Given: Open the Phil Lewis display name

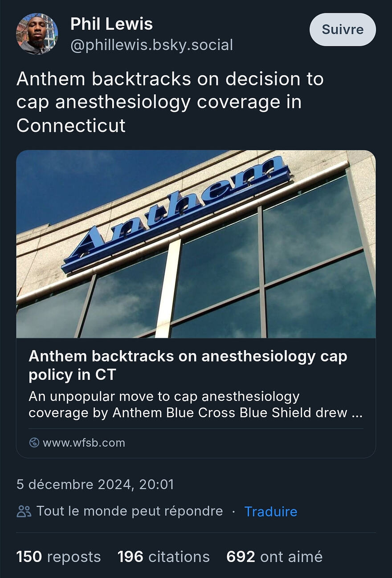Looking at the screenshot, I should (x=111, y=24).
